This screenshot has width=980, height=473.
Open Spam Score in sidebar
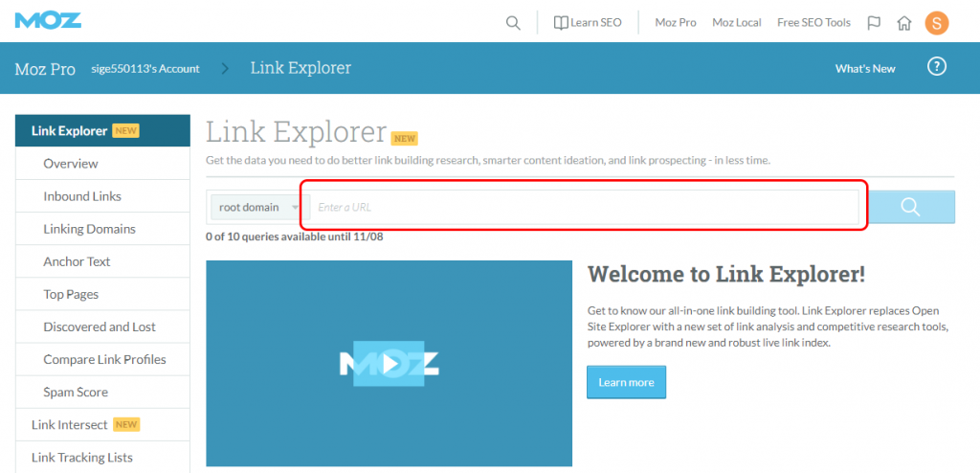(102, 393)
